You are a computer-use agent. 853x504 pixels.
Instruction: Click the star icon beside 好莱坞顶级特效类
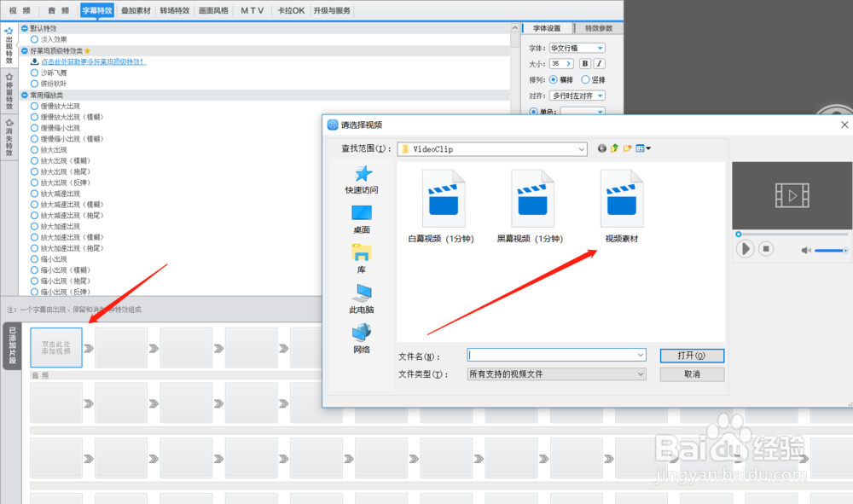tap(87, 50)
